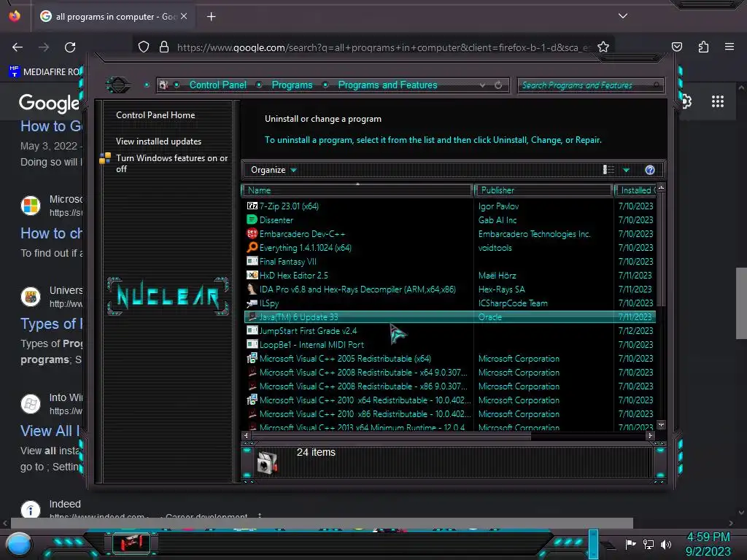Click the volume speaker tray icon

pos(666,544)
